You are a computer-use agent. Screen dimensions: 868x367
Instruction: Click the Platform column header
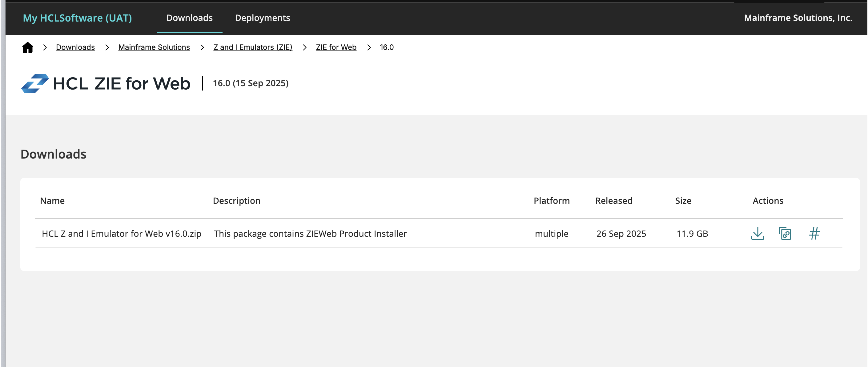[552, 201]
